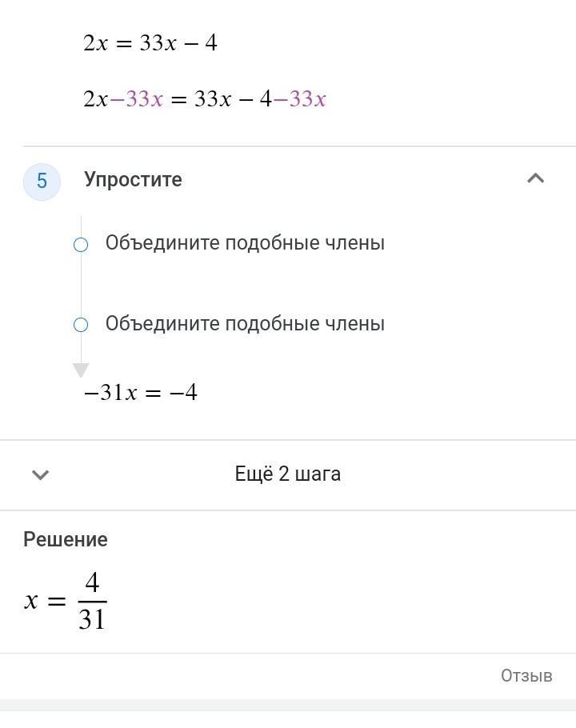Select the step number 5 circle badge
576x728 pixels.
click(x=42, y=181)
